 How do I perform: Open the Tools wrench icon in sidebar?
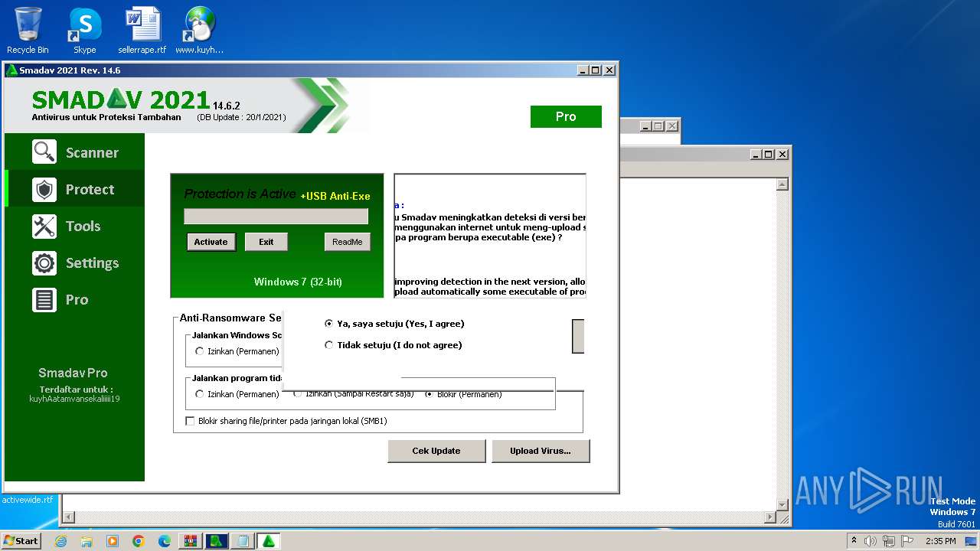44,227
